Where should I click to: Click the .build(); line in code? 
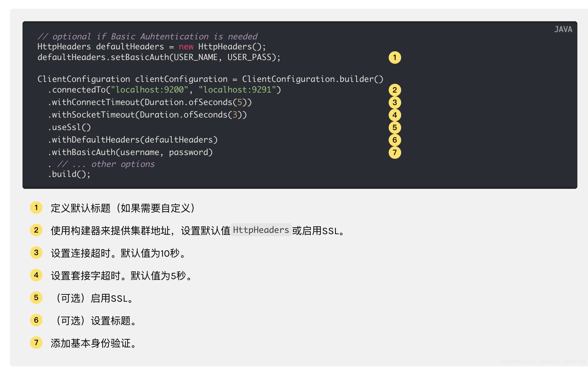tap(69, 174)
